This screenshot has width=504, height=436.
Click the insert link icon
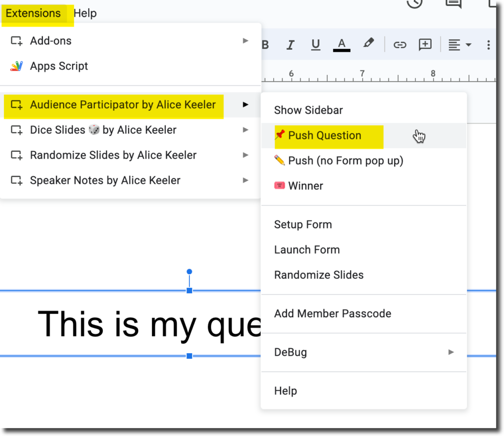coord(400,45)
